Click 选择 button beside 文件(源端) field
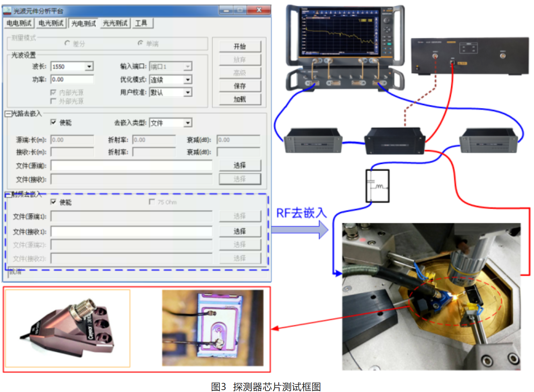The height and width of the screenshot is (392, 534). pyautogui.click(x=240, y=166)
